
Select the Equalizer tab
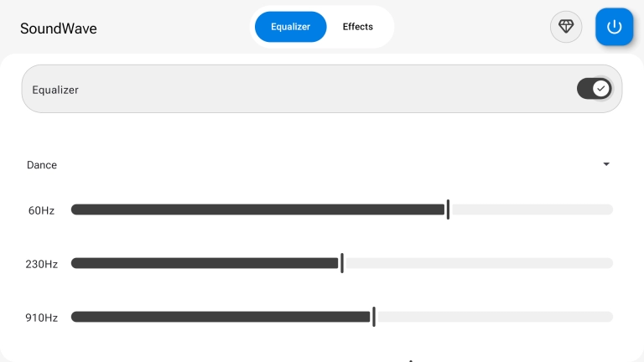click(x=290, y=27)
